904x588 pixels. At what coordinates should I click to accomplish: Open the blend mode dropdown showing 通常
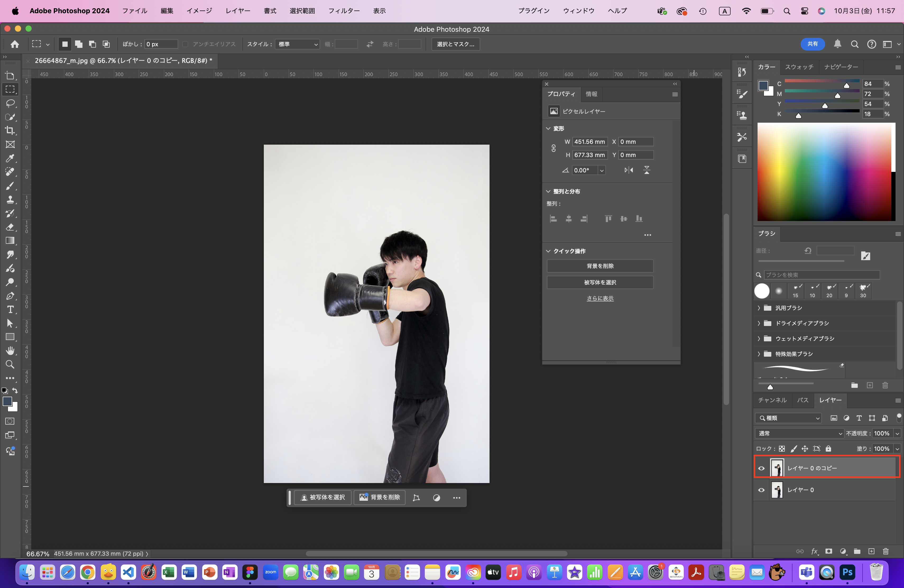[799, 433]
